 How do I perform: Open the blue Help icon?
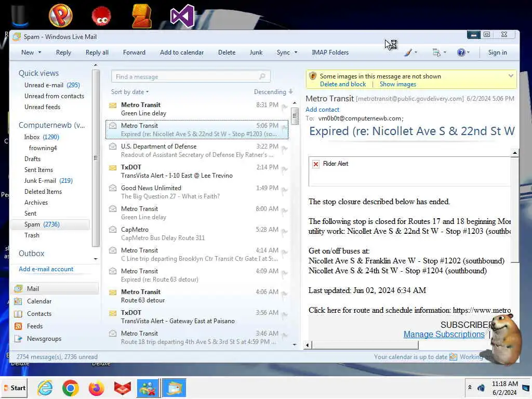click(461, 52)
